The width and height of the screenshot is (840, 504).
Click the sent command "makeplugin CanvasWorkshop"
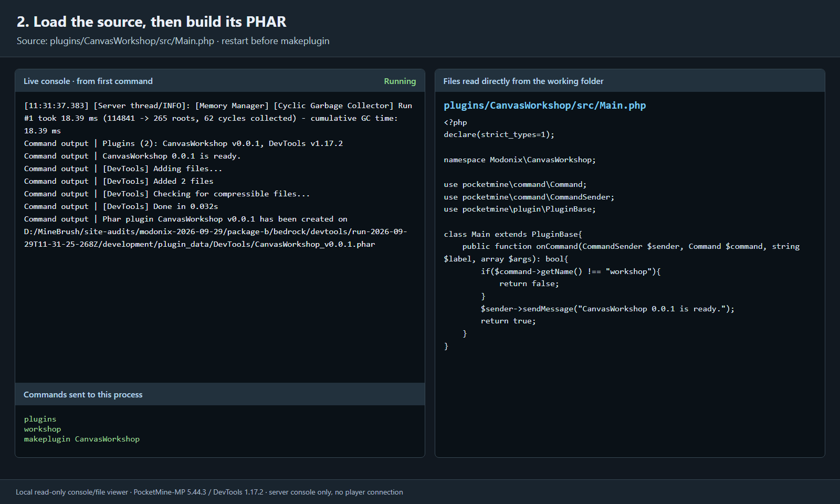coord(82,439)
